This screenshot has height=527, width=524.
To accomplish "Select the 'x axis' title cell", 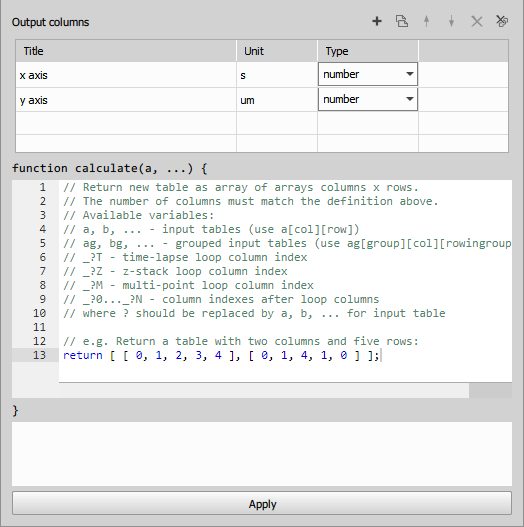I will (x=126, y=75).
